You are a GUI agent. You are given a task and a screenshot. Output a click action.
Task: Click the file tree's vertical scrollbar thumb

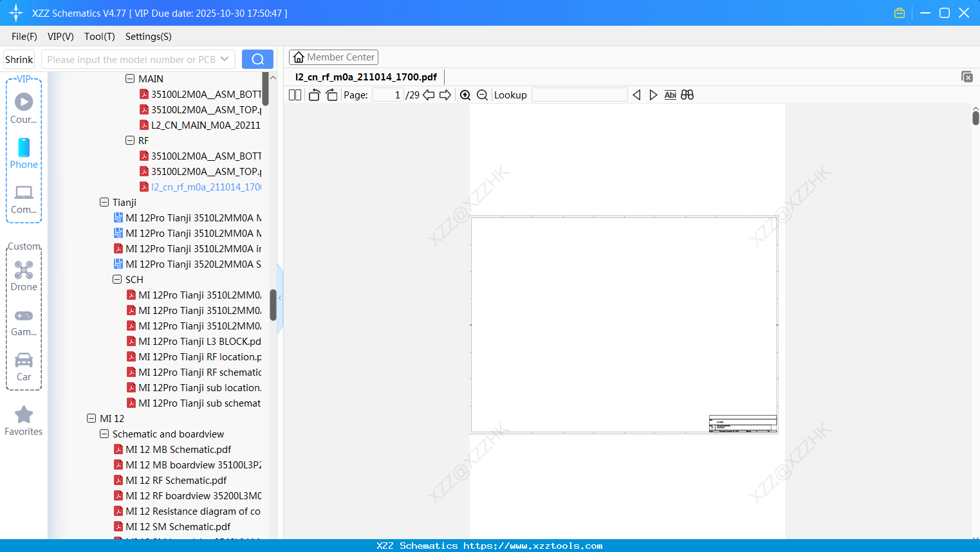(x=273, y=305)
